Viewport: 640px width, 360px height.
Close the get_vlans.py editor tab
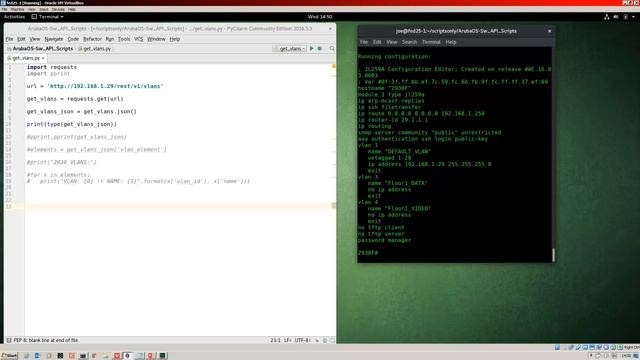pyautogui.click(x=43, y=58)
